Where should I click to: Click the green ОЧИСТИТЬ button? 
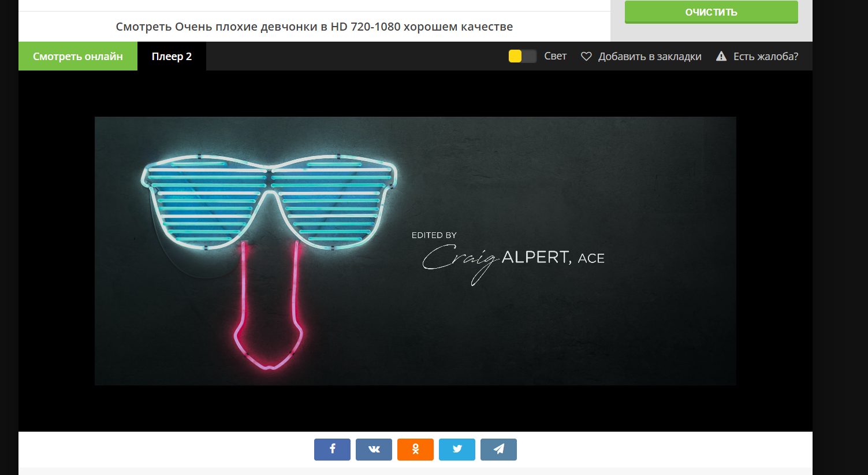tap(711, 12)
